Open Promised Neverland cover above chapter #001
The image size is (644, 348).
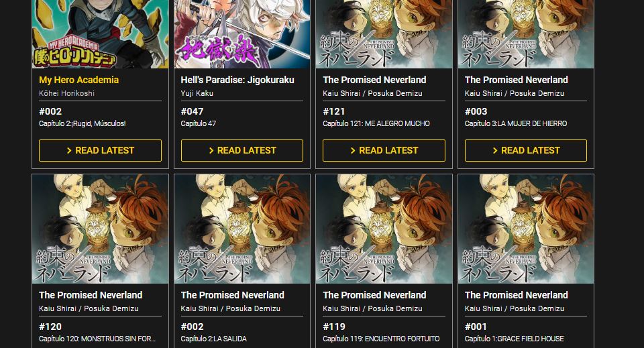tap(526, 229)
